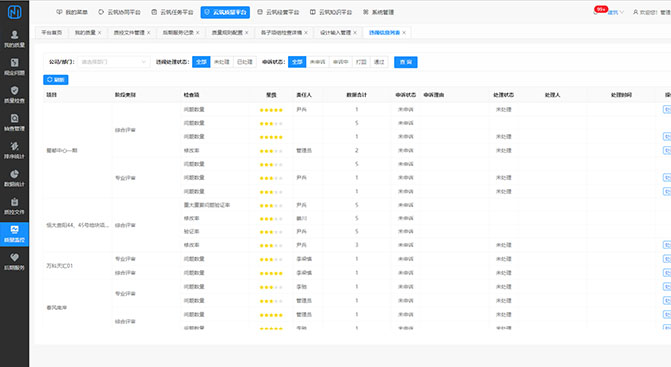Click the platform logo in the sidebar
671x367 pixels.
pos(15,12)
